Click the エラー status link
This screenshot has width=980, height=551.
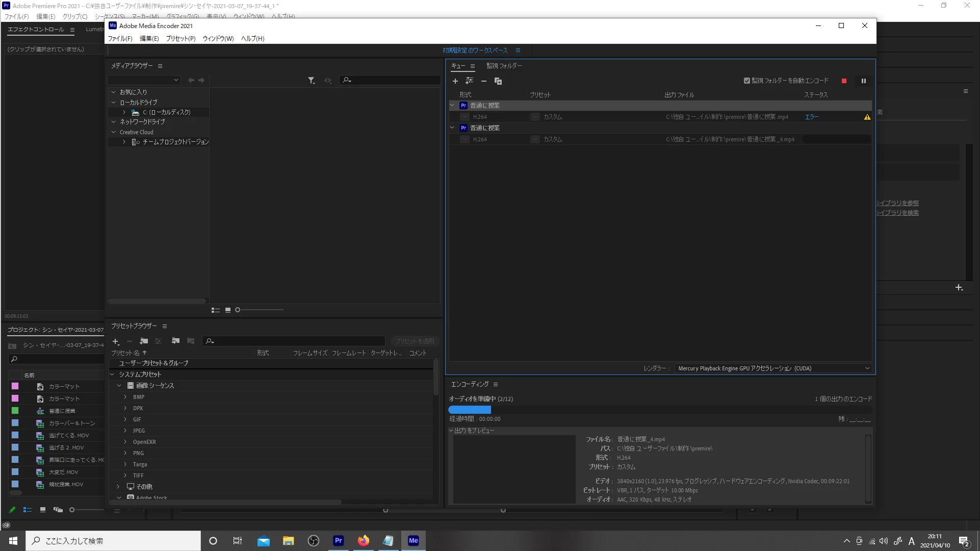(812, 117)
